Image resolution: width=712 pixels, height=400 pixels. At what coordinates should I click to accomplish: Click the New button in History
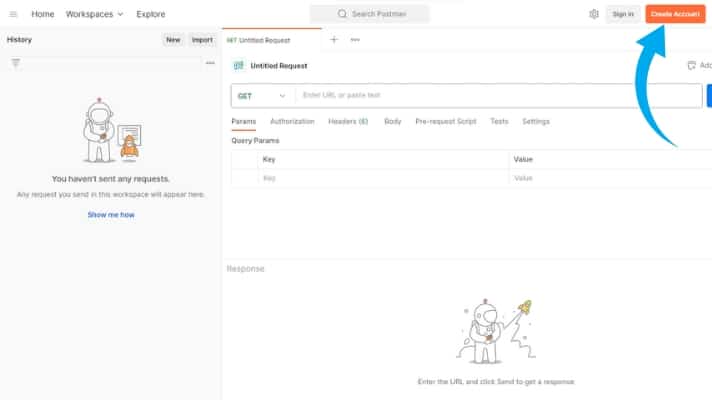tap(173, 40)
